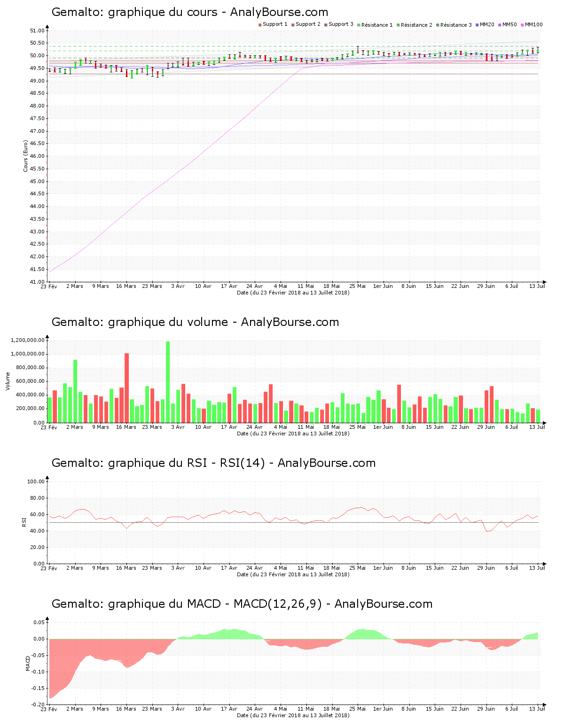
Task: Click the 51.00 value on the price axis
Action: tap(37, 31)
